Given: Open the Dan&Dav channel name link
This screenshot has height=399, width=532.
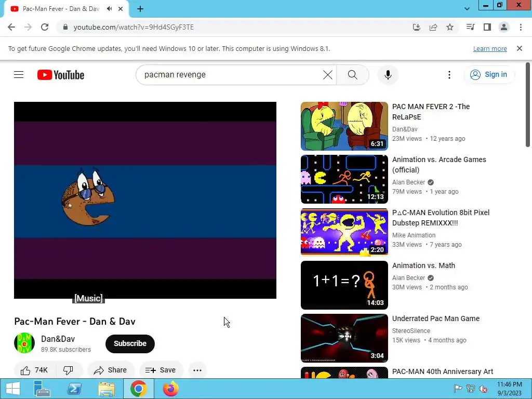Looking at the screenshot, I should tap(58, 339).
